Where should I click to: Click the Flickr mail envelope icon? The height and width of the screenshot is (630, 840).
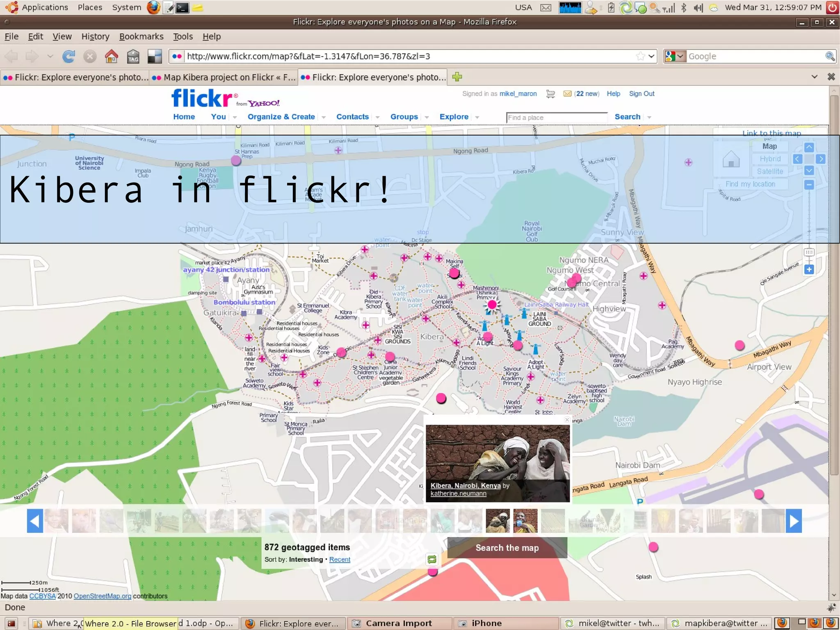click(x=567, y=94)
